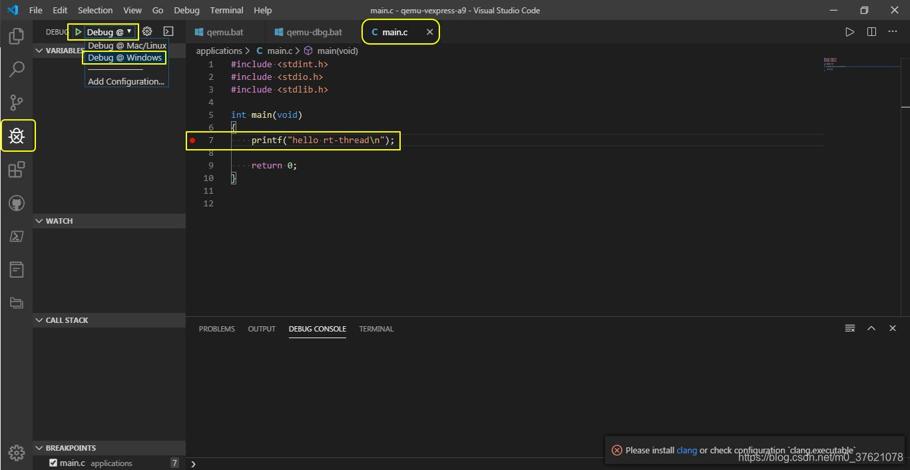The height and width of the screenshot is (470, 910).
Task: Click the debug console input chevron
Action: tap(193, 464)
